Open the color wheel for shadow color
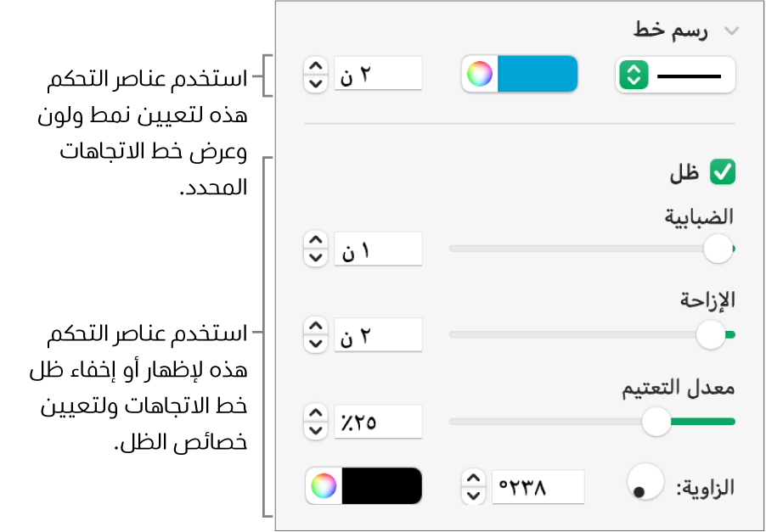The width and height of the screenshot is (766, 532). click(x=324, y=486)
